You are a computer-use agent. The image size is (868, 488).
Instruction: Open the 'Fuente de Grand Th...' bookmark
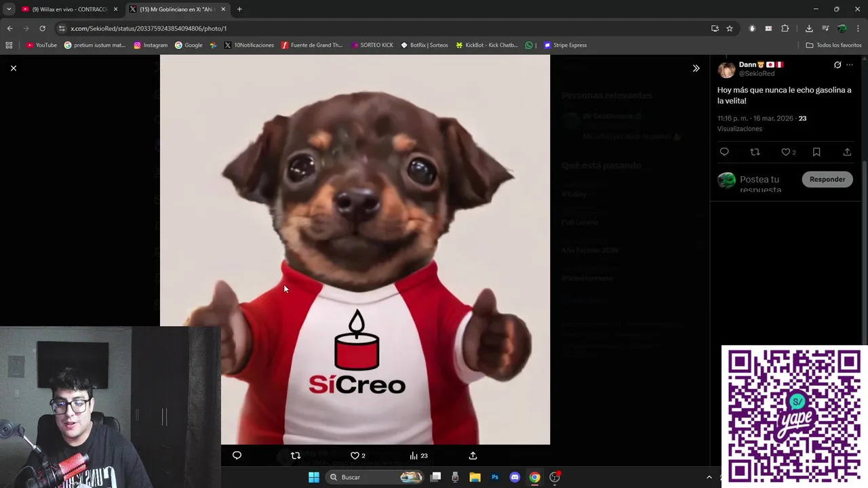[x=312, y=45]
